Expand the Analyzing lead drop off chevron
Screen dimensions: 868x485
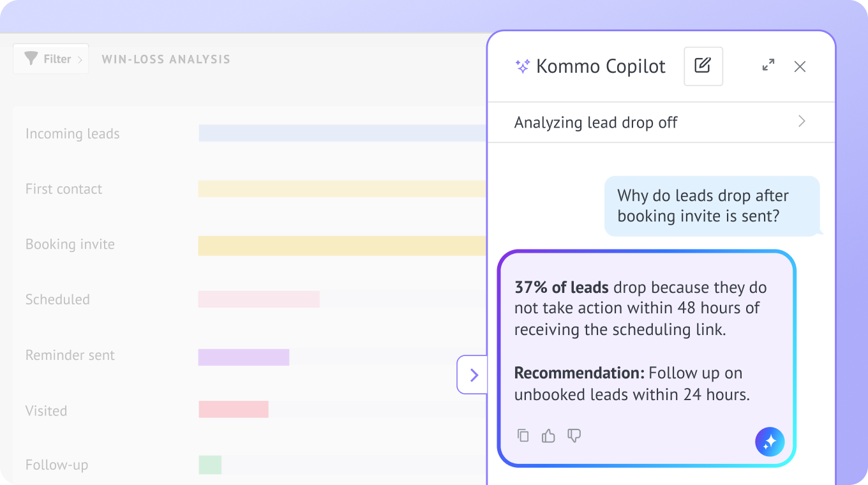click(802, 121)
